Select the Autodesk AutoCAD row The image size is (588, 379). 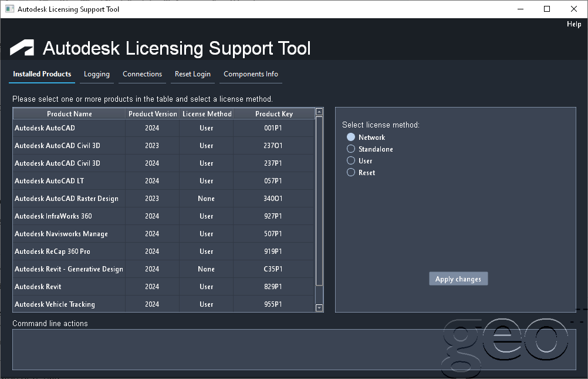click(164, 128)
